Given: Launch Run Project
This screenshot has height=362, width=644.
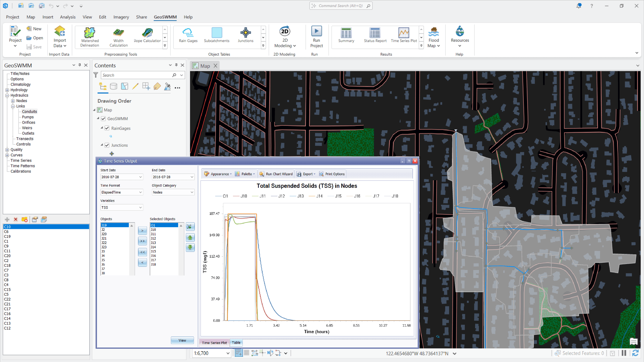Looking at the screenshot, I should 316,36.
